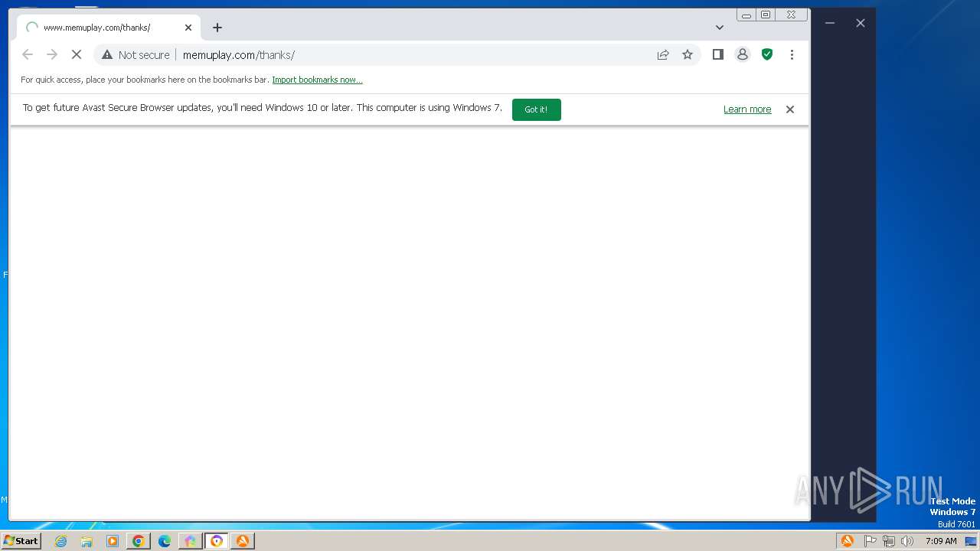
Task: Click the Not secure warning icon
Action: coord(107,54)
